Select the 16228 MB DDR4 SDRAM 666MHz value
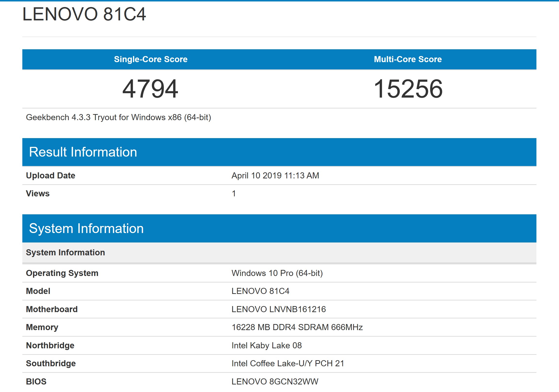559x392 pixels. (297, 327)
